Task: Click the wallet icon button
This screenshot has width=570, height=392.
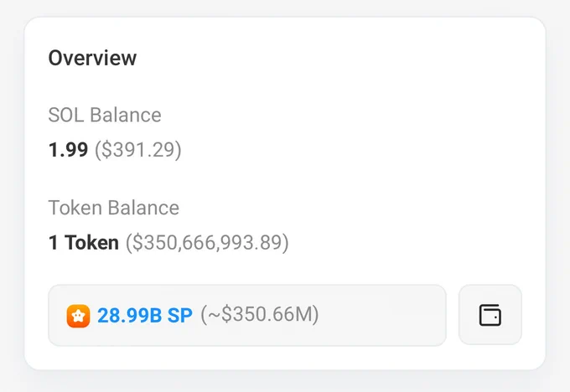Action: (490, 315)
